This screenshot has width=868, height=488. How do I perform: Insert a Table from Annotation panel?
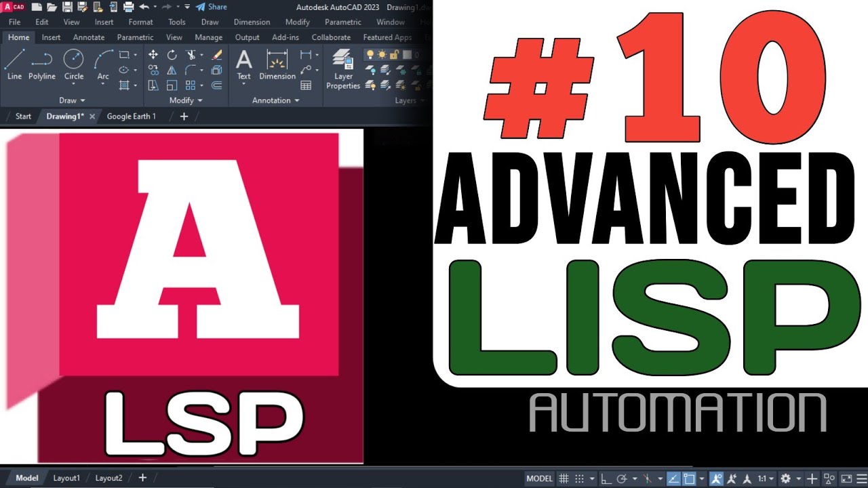[306, 85]
